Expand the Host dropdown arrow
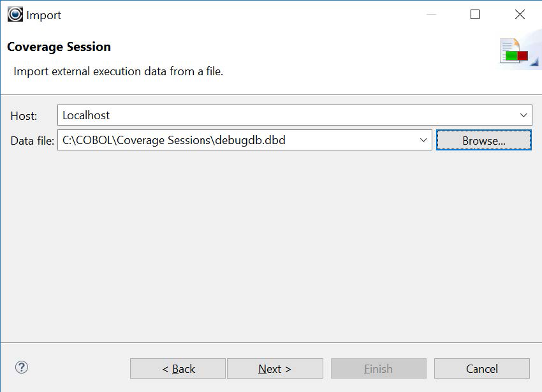The height and width of the screenshot is (392, 542). point(524,115)
